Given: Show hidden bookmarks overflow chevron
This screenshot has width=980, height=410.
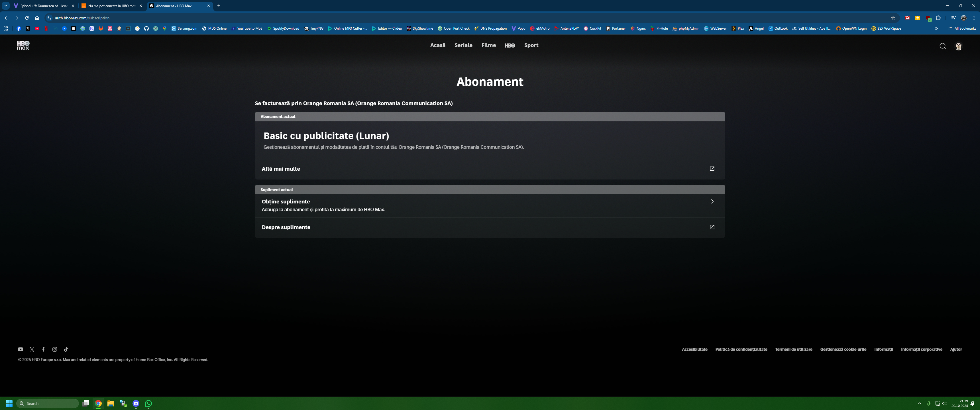Looking at the screenshot, I should tap(936, 28).
